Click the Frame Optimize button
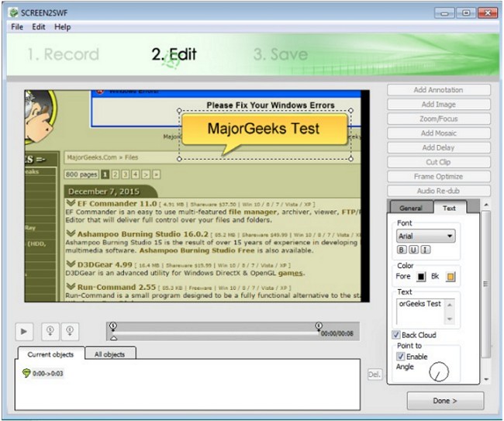Screen dimensions: 504x421 click(439, 177)
